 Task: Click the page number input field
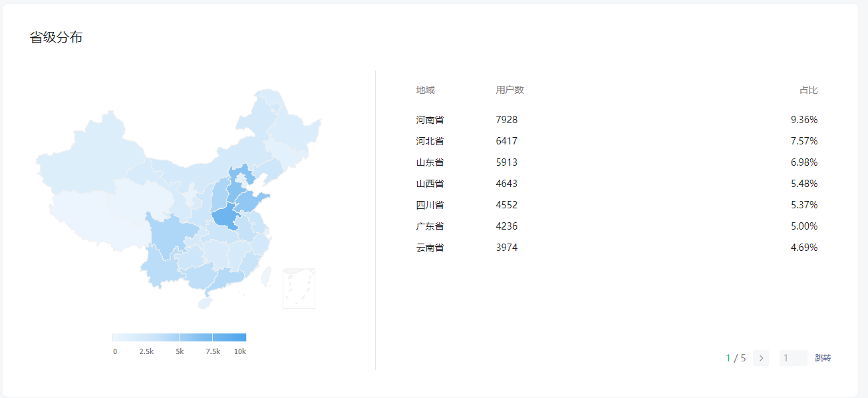click(x=794, y=358)
